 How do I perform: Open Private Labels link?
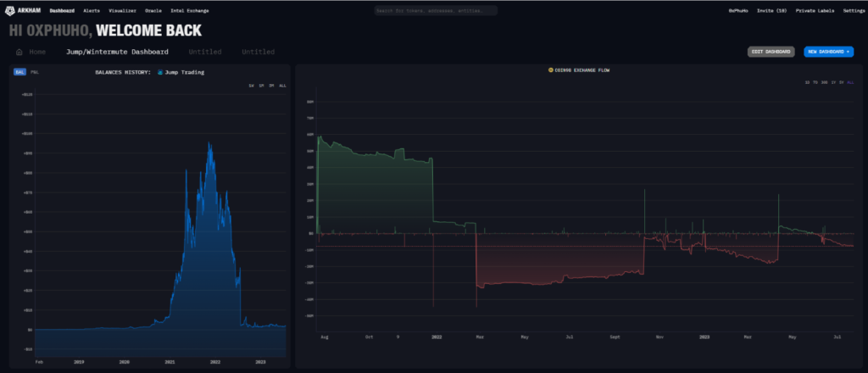[815, 10]
